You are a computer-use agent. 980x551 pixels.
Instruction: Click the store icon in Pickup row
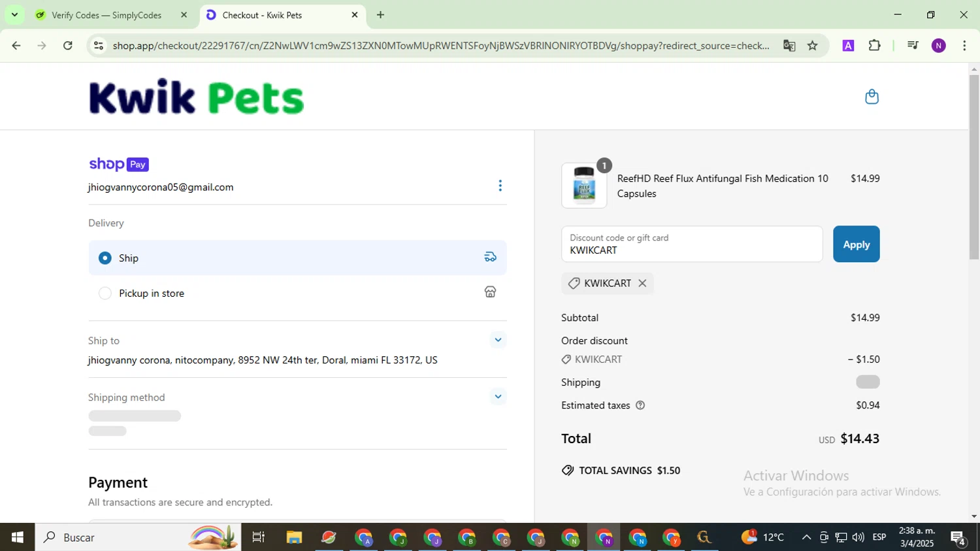point(490,292)
